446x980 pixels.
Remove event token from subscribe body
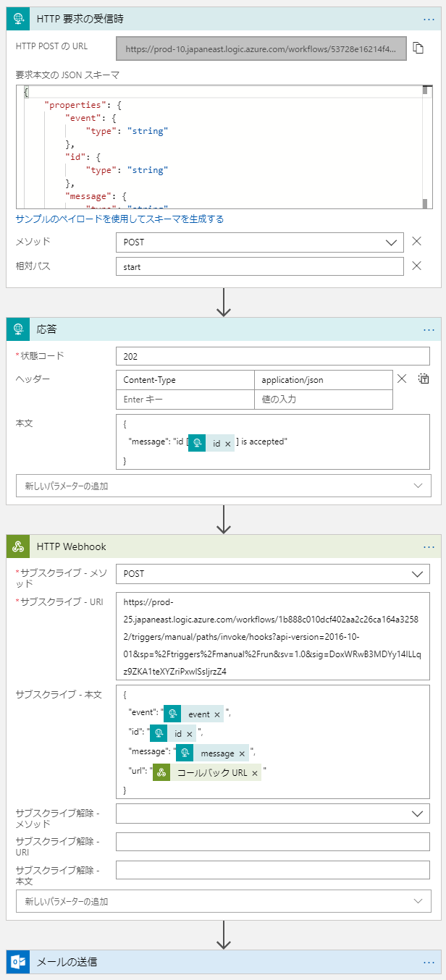216,714
